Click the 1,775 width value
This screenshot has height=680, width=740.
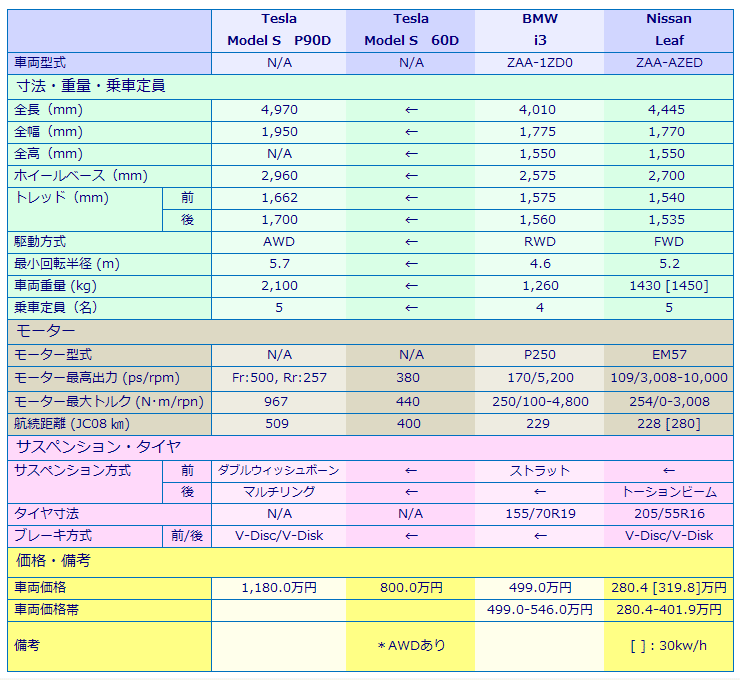(539, 132)
